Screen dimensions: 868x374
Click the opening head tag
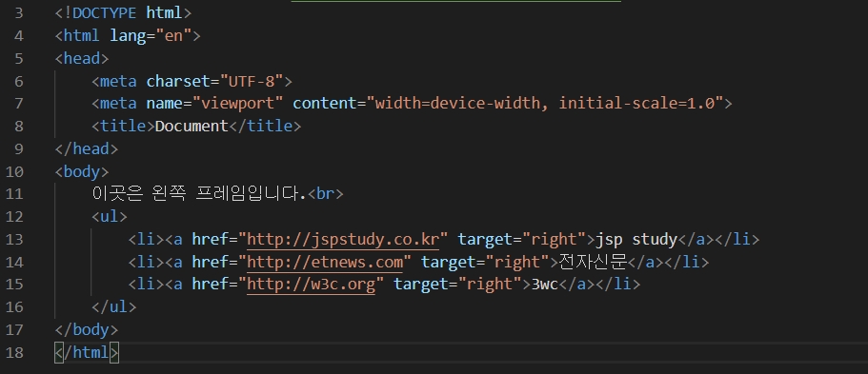(82, 59)
